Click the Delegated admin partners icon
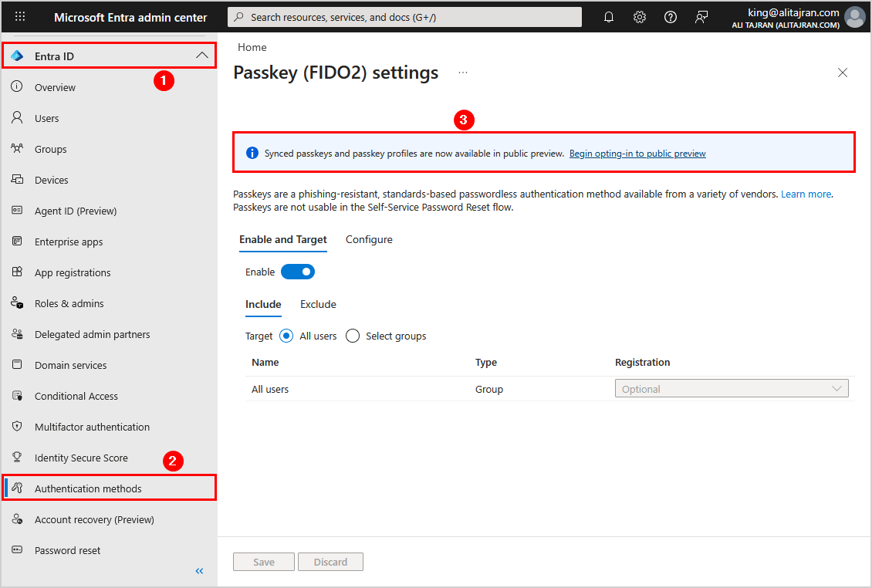Viewport: 872px width, 588px height. pyautogui.click(x=17, y=334)
